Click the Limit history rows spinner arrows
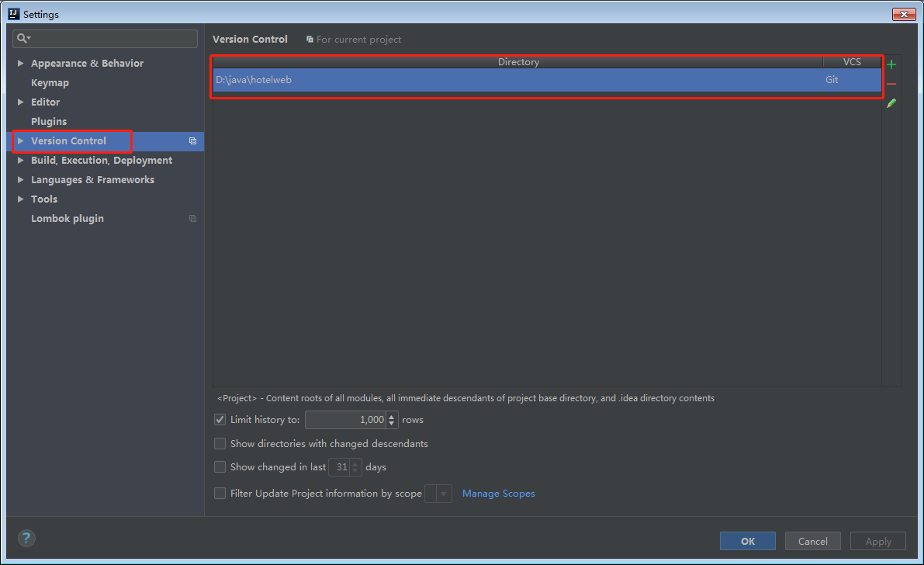 click(x=392, y=420)
